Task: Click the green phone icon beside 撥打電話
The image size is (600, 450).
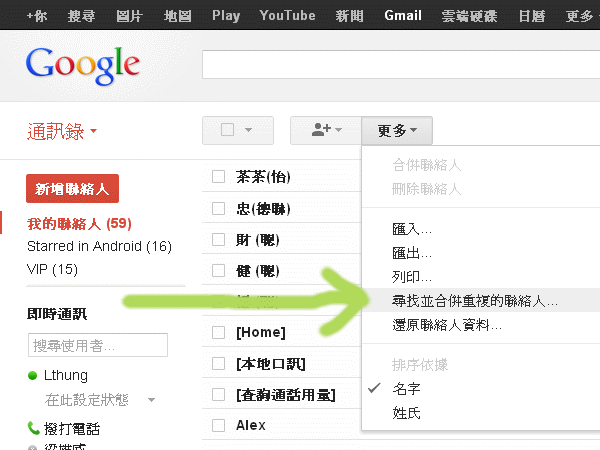Action: (33, 428)
